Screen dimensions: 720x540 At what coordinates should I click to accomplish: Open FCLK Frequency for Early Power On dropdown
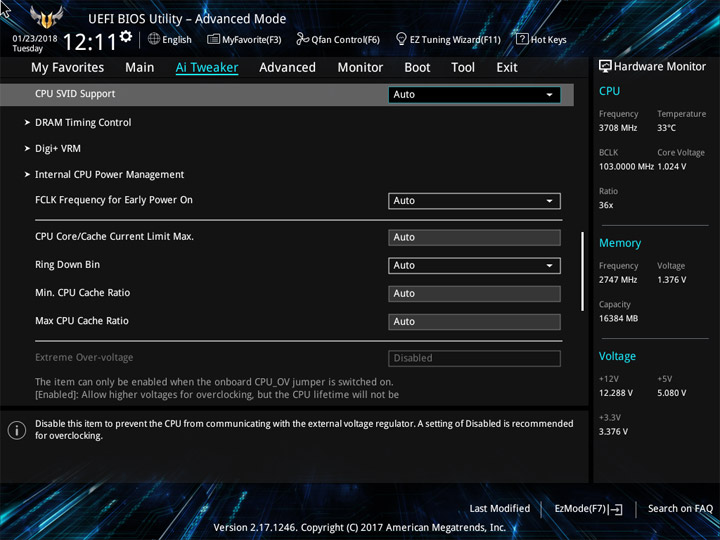coord(474,201)
